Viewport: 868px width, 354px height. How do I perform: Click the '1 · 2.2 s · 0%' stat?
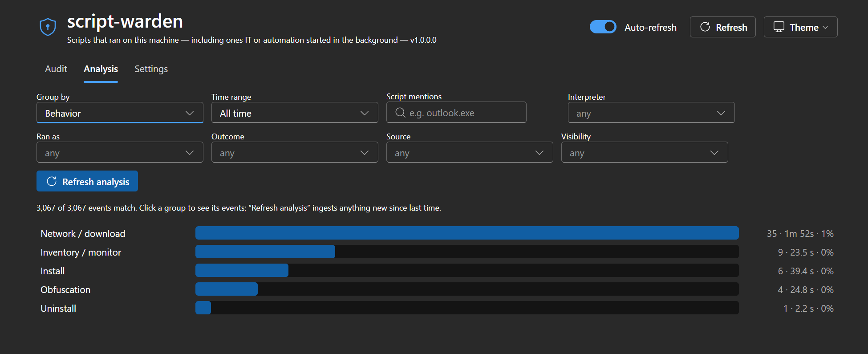click(808, 308)
